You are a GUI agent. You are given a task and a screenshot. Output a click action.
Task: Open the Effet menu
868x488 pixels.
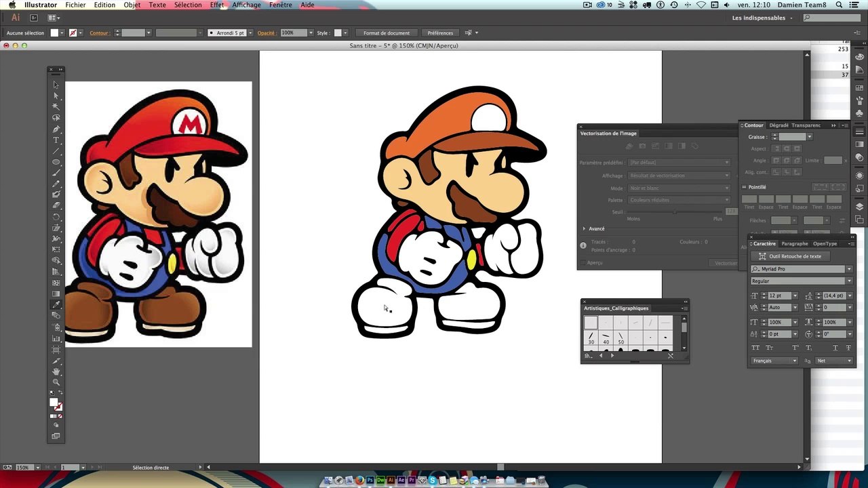coord(217,5)
